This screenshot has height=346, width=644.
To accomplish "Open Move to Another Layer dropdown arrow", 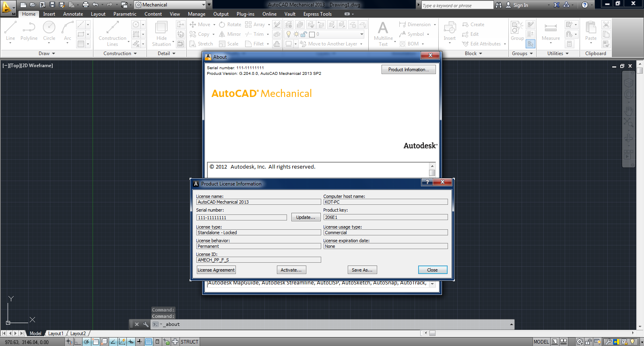I will coord(361,44).
